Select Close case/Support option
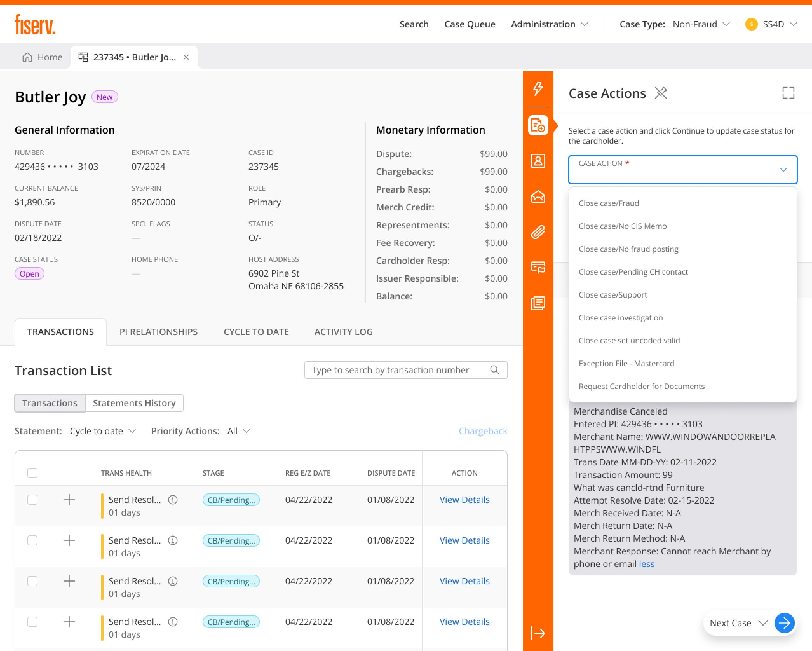 [x=683, y=295]
